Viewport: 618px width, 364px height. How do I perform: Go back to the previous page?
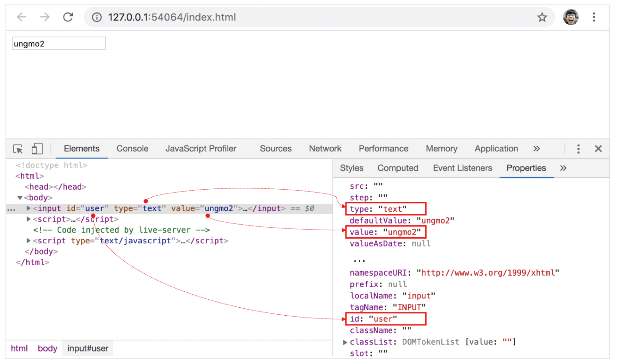pyautogui.click(x=22, y=17)
